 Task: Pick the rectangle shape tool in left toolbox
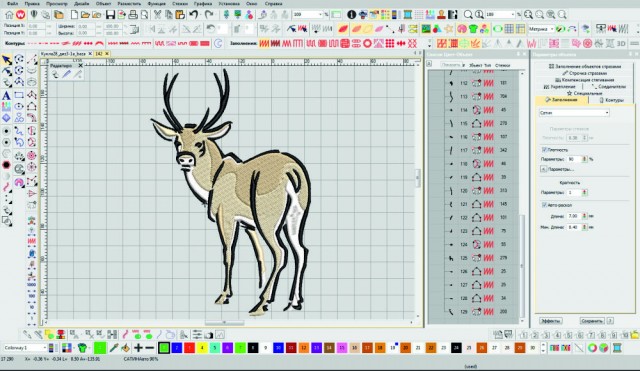point(19,95)
